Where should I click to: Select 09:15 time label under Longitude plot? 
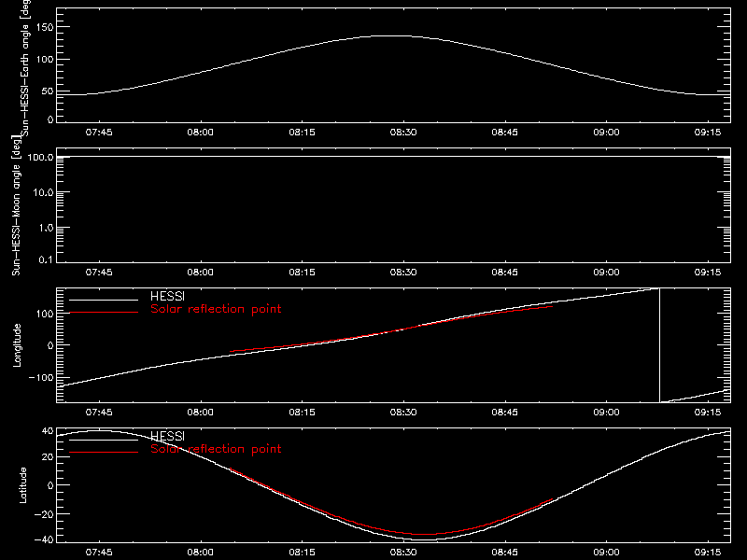point(708,412)
